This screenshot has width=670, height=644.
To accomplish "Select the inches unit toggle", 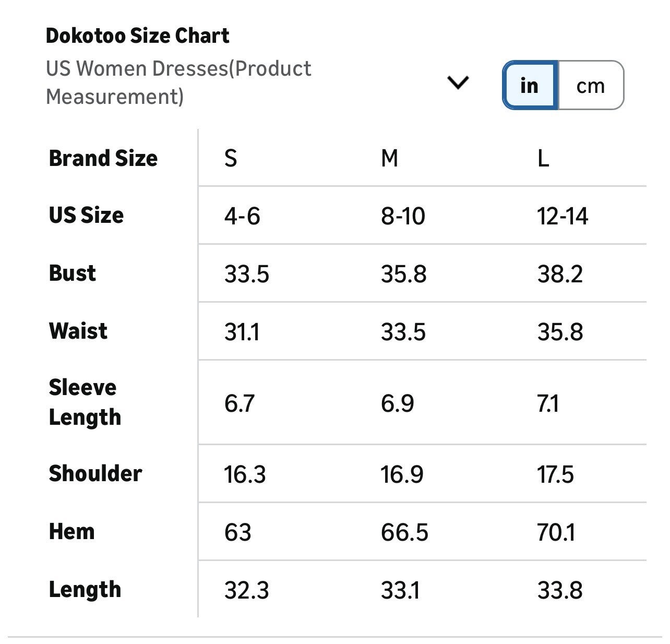I will [530, 86].
